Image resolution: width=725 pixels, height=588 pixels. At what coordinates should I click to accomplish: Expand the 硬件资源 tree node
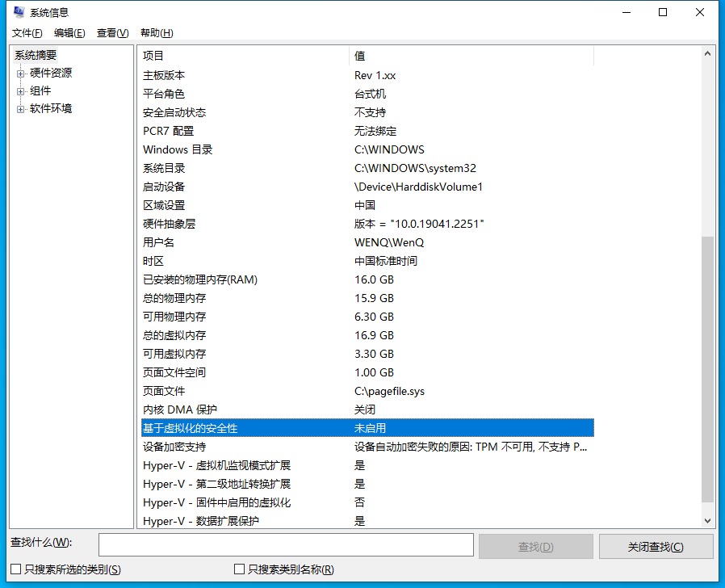pyautogui.click(x=20, y=73)
